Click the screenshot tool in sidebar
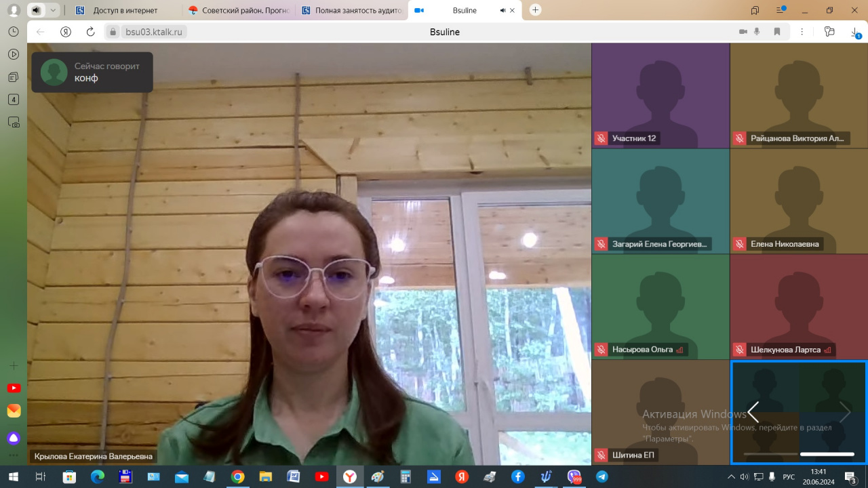The width and height of the screenshot is (868, 488). pyautogui.click(x=14, y=123)
